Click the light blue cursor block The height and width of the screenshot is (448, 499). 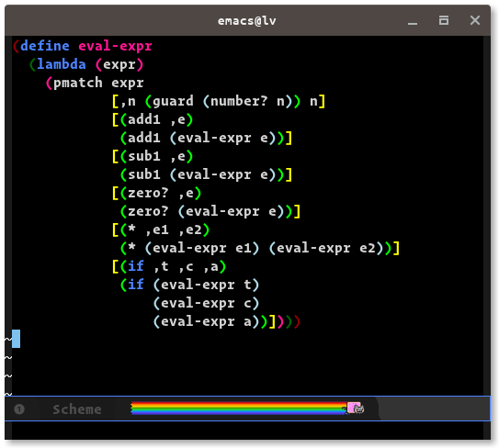(x=17, y=339)
